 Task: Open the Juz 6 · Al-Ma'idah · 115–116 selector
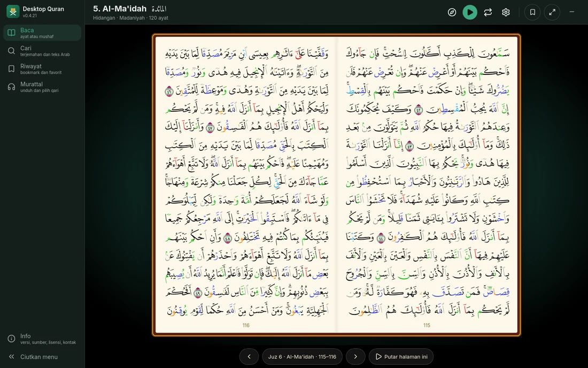click(302, 357)
